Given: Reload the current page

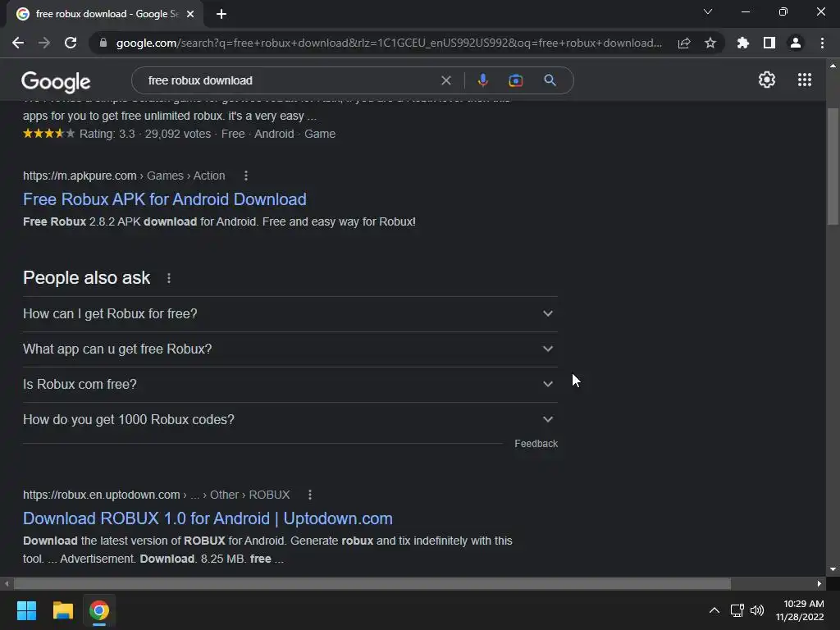Looking at the screenshot, I should (x=71, y=43).
